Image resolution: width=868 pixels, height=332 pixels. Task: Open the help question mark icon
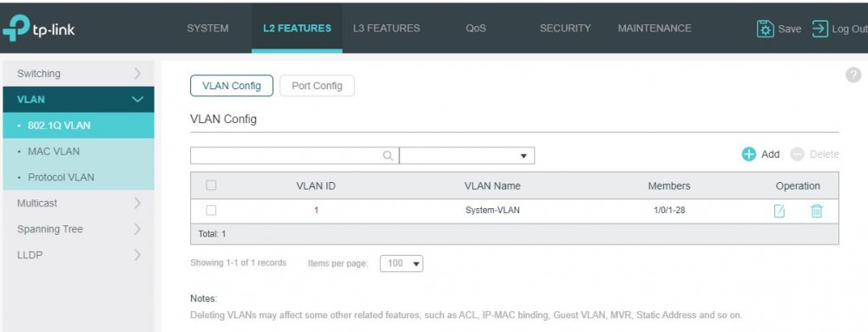tap(853, 75)
